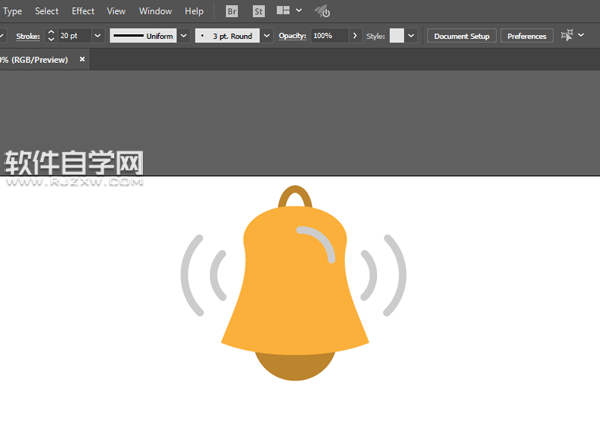
Task: Open the Opacity panel label link
Action: 292,36
